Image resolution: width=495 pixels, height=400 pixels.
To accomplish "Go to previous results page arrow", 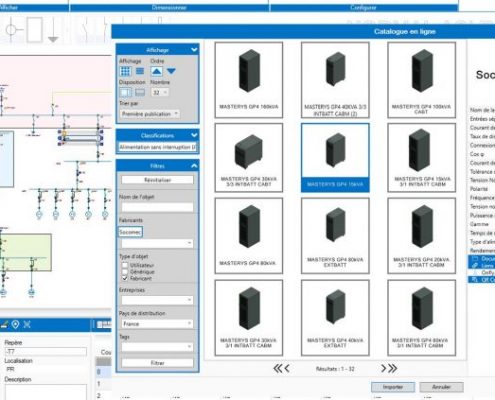I will pyautogui.click(x=287, y=368).
